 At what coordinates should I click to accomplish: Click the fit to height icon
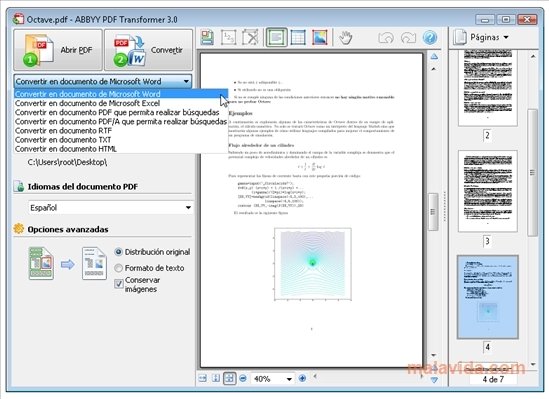pyautogui.click(x=216, y=378)
